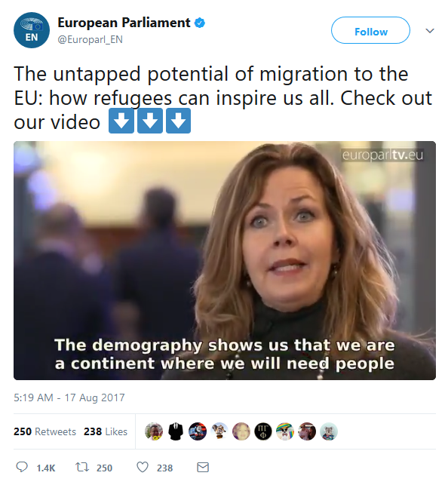The image size is (448, 488).
Task: Like the tweet with heart icon
Action: point(143,468)
